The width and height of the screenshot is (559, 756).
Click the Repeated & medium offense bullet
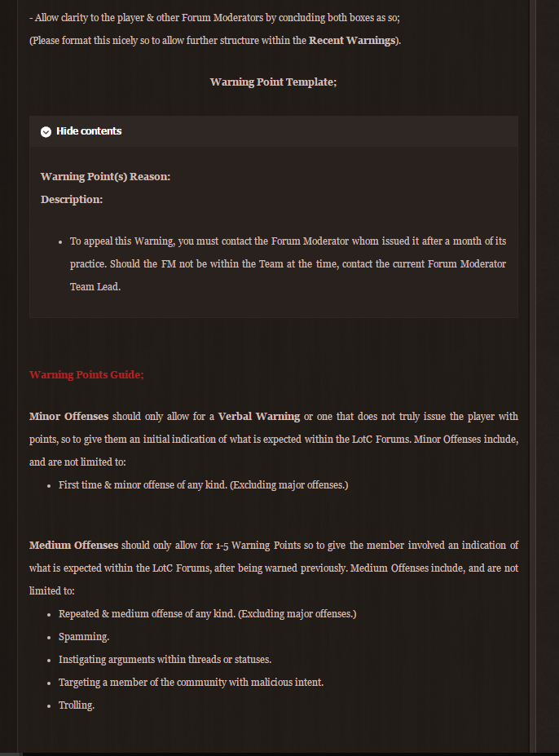207,613
